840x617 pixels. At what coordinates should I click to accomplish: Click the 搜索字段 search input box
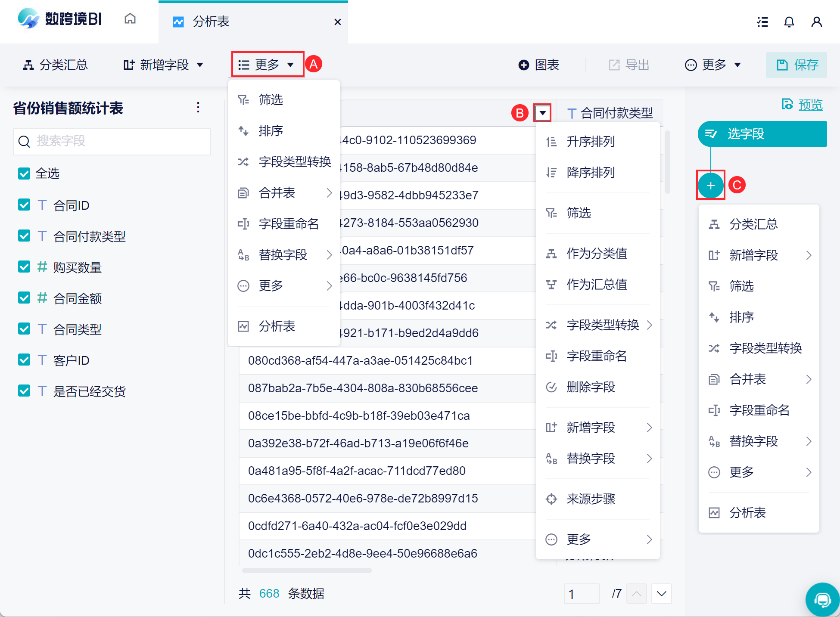point(112,141)
